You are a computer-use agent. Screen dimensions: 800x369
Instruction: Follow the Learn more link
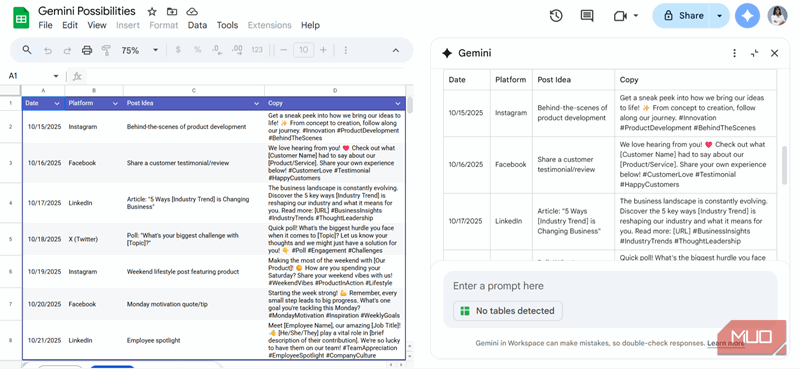tap(726, 343)
